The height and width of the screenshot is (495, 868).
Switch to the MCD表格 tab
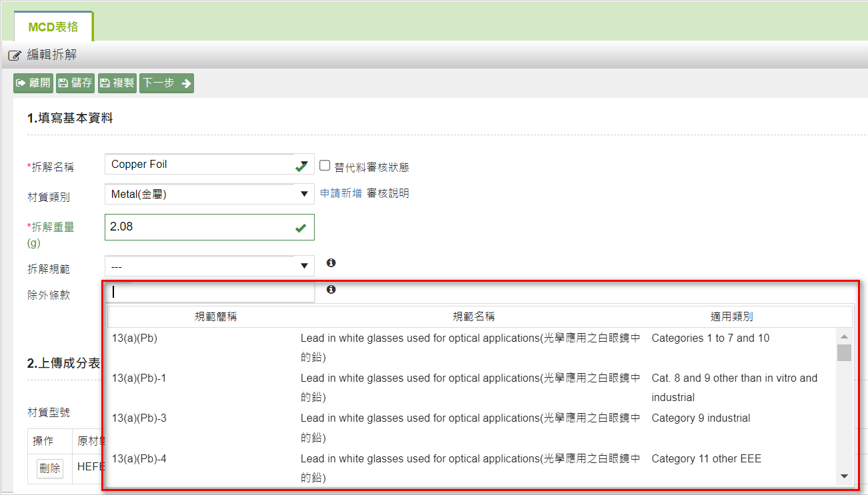(x=53, y=27)
